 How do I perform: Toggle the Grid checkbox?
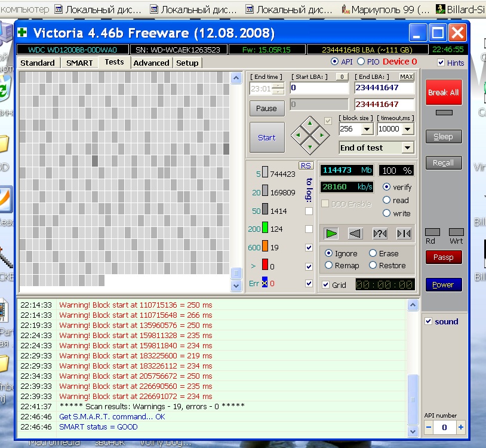click(x=325, y=285)
